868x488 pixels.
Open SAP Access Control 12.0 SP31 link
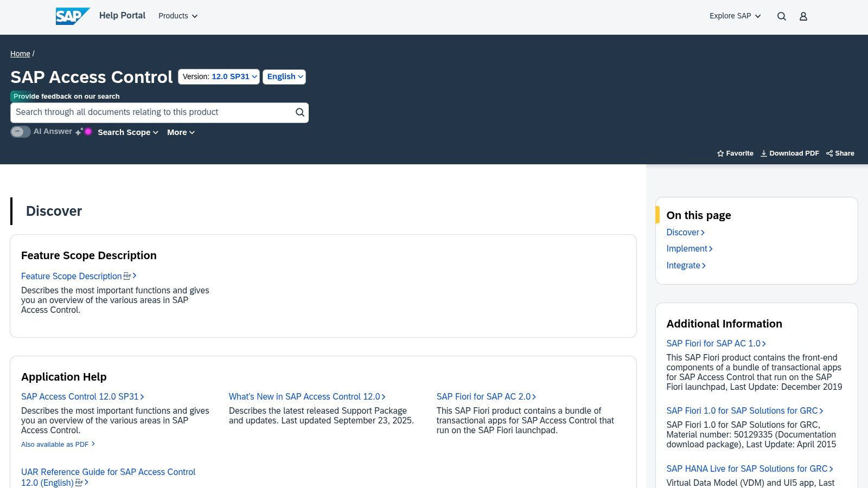click(82, 397)
